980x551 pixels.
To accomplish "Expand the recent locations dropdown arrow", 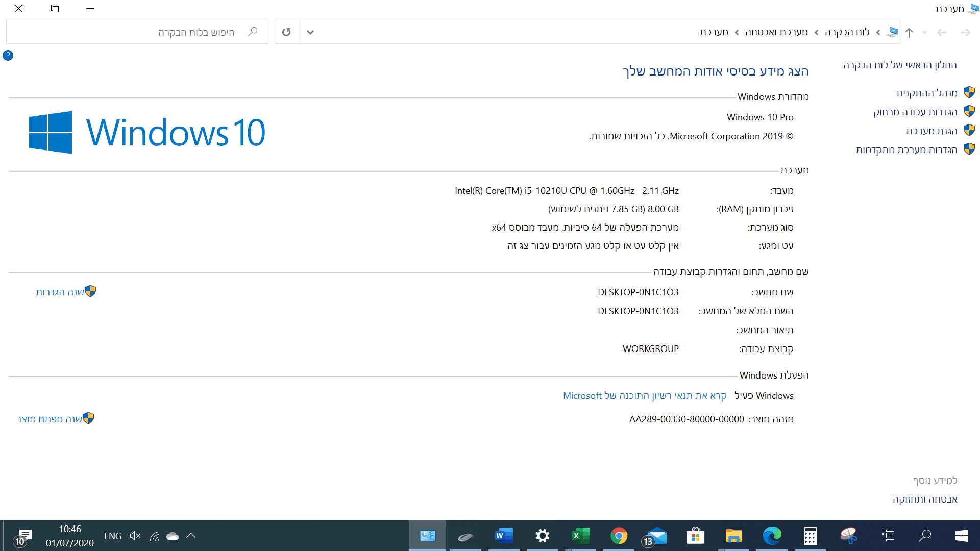I will [924, 32].
